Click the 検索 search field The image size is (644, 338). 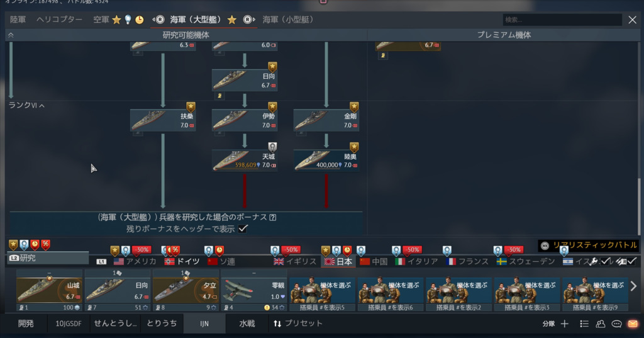pos(562,20)
